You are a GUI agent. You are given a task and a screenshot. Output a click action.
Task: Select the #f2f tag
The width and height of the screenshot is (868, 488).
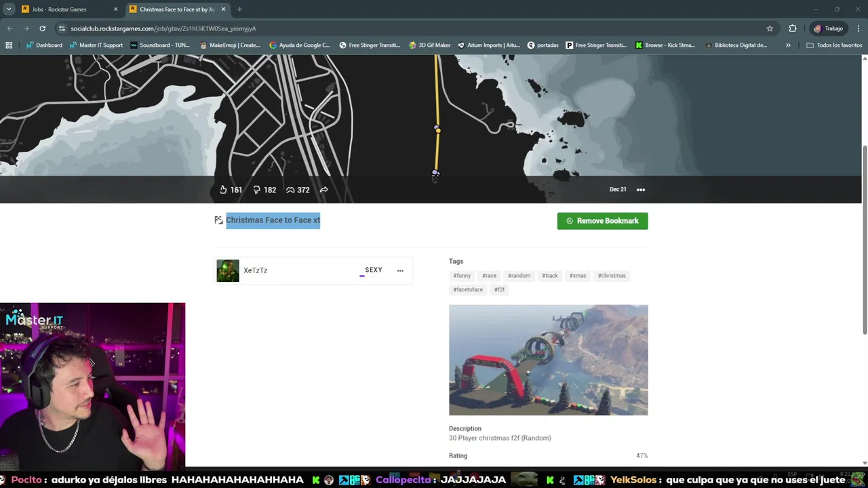click(x=499, y=289)
